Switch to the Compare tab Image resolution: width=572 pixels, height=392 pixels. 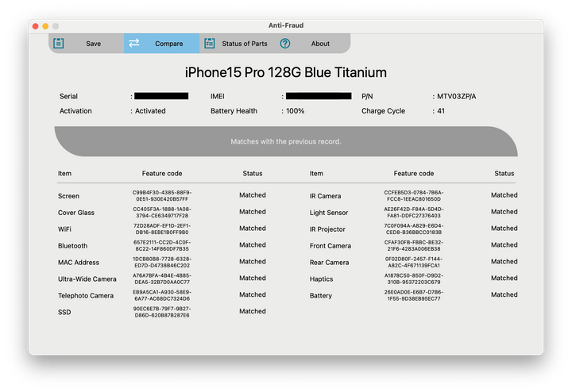161,44
